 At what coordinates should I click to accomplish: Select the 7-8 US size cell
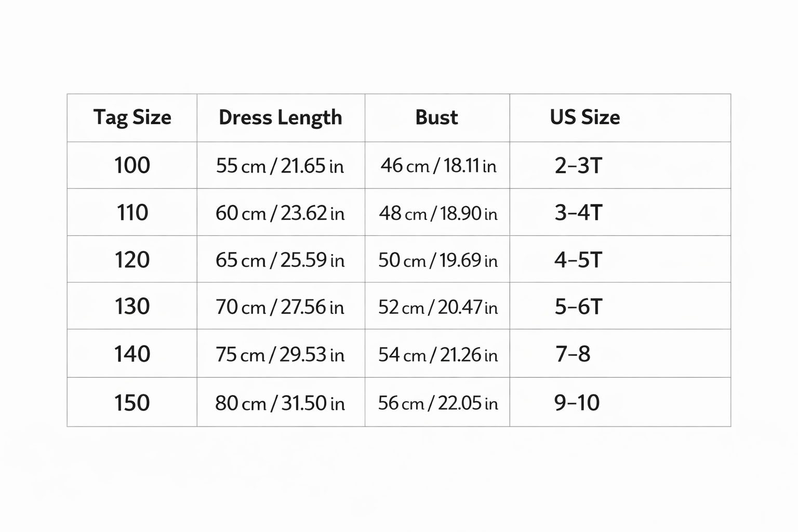coord(573,354)
